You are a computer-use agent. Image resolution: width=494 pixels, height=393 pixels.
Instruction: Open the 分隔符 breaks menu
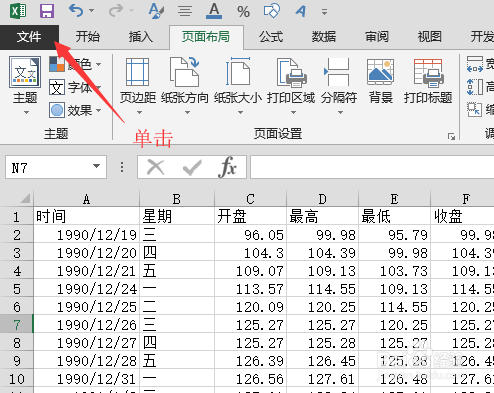point(339,86)
